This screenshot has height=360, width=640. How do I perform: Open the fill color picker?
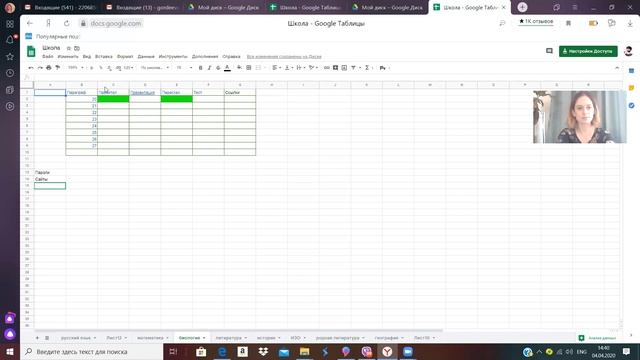tap(239, 68)
